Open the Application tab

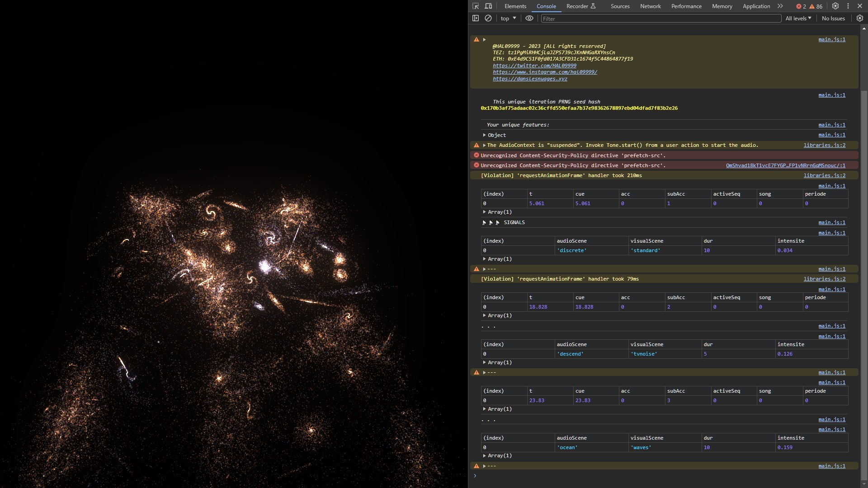click(x=756, y=6)
